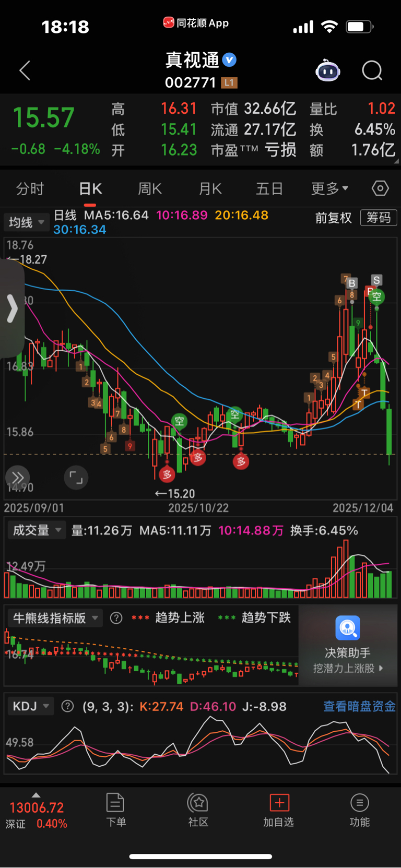Image resolution: width=401 pixels, height=868 pixels.
Task: Open 查看暗盘资金 link
Action: (359, 706)
